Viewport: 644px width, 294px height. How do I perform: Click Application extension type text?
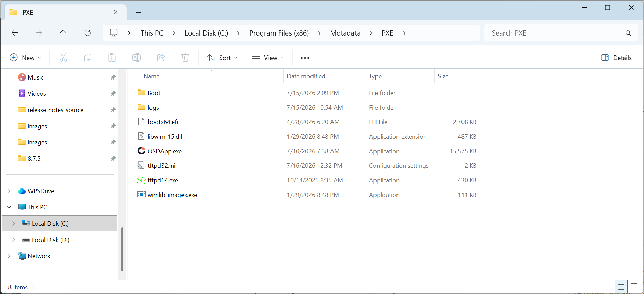398,136
